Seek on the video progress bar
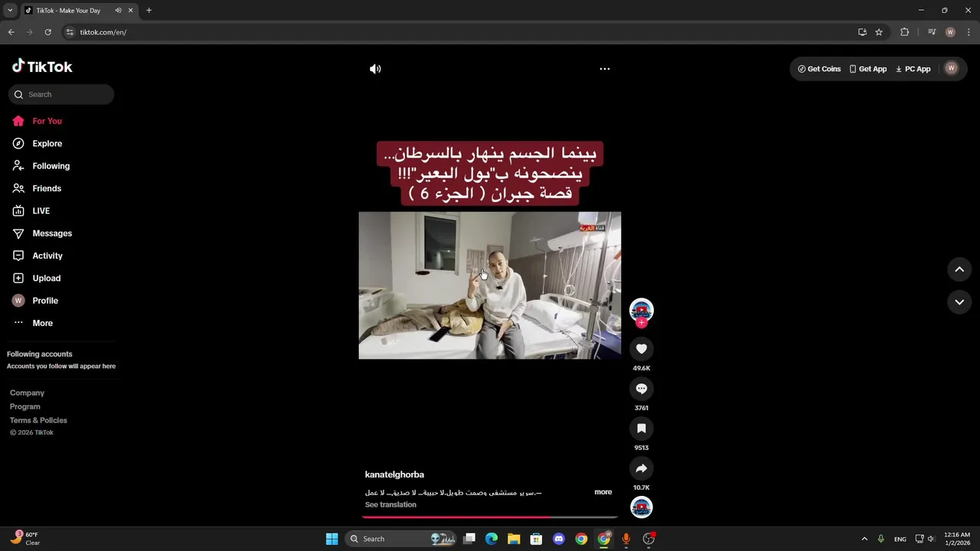Image resolution: width=980 pixels, height=551 pixels. point(490,517)
